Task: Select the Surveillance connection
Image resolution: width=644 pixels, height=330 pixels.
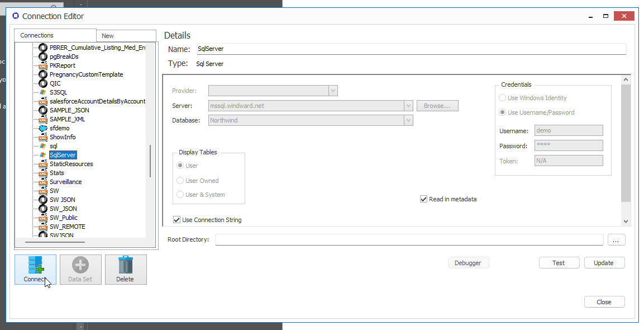Action: [x=66, y=182]
